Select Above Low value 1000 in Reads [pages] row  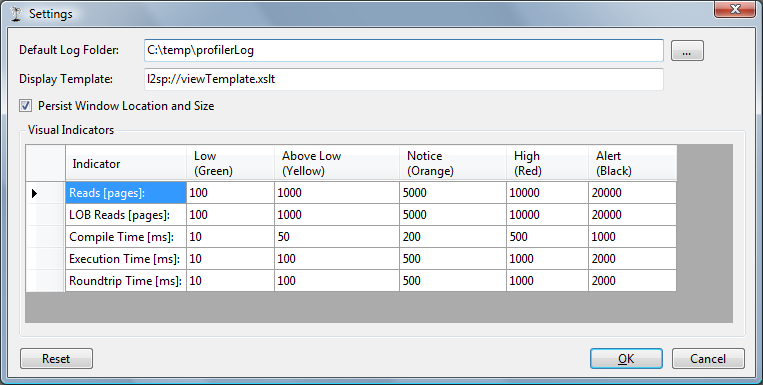coord(337,193)
